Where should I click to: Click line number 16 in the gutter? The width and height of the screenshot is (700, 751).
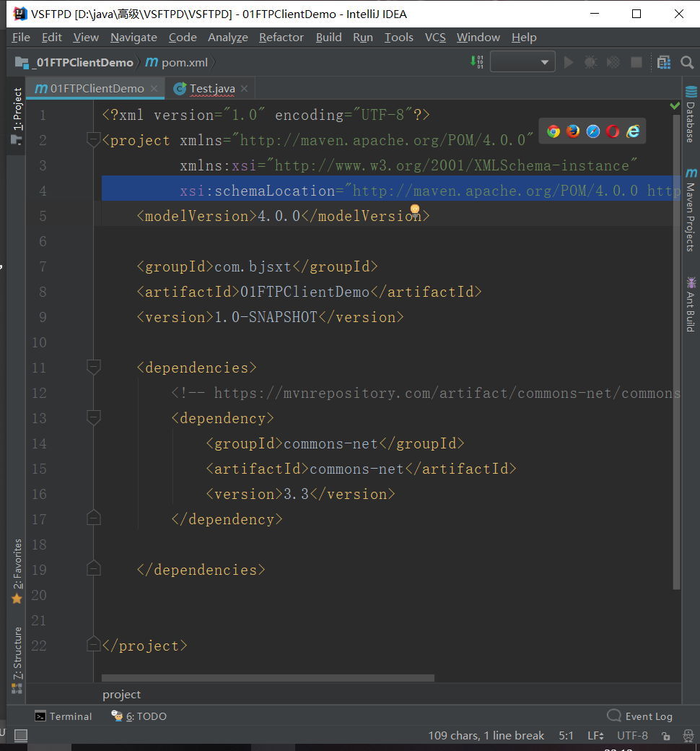pos(39,494)
